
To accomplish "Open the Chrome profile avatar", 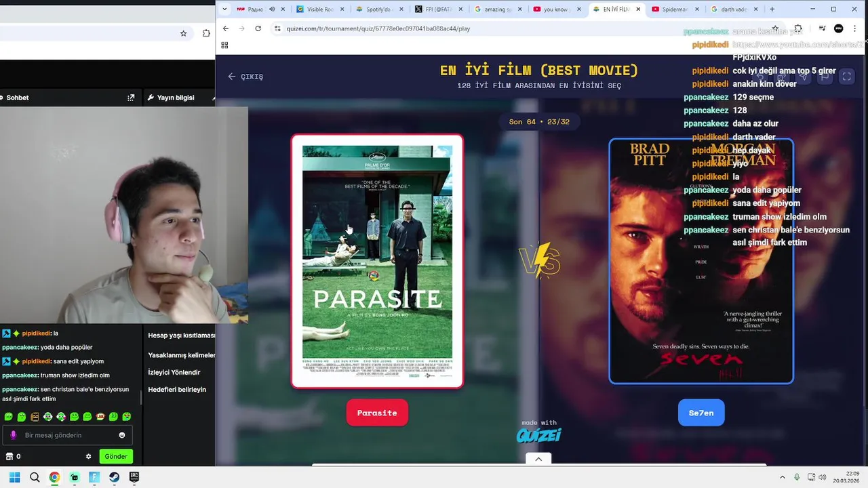I will [x=839, y=28].
